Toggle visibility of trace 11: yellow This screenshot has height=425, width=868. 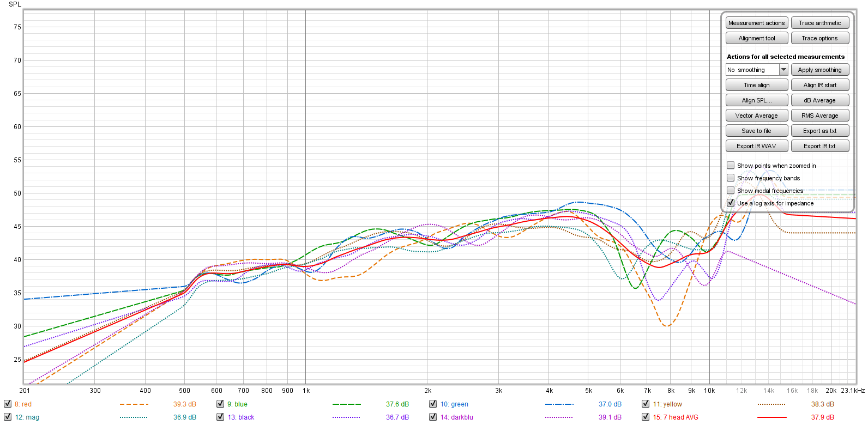[x=646, y=404]
